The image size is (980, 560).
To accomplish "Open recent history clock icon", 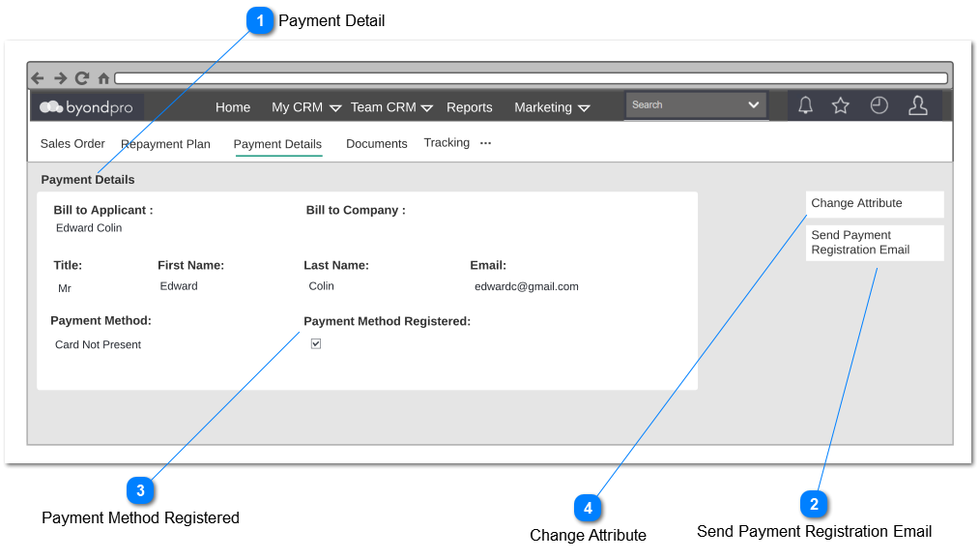I will coord(879,105).
